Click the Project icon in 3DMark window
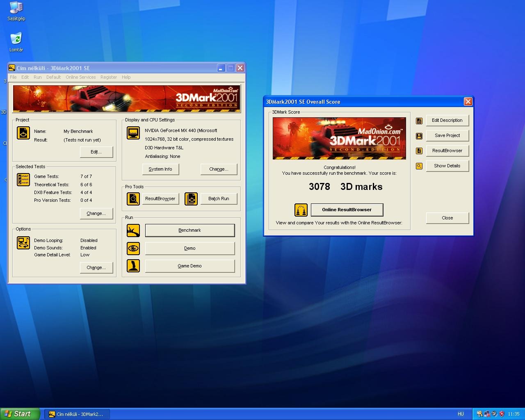The width and height of the screenshot is (525, 420). coord(23,133)
